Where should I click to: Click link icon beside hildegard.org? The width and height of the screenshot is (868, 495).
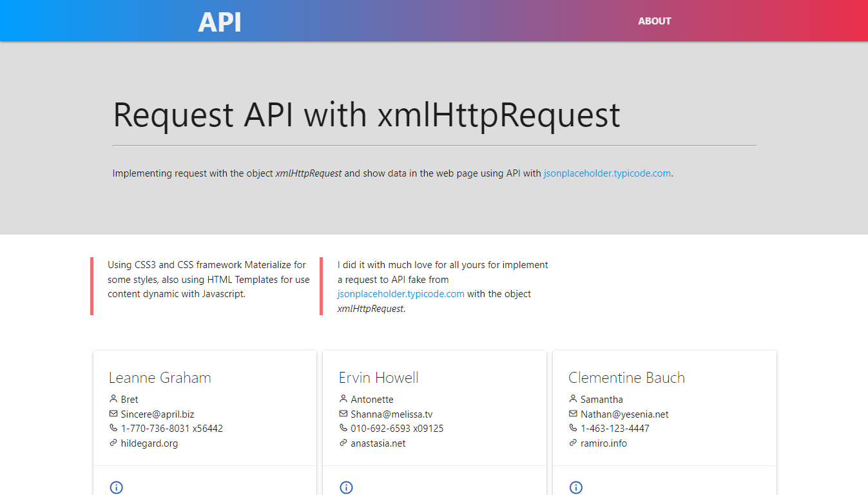tap(113, 443)
